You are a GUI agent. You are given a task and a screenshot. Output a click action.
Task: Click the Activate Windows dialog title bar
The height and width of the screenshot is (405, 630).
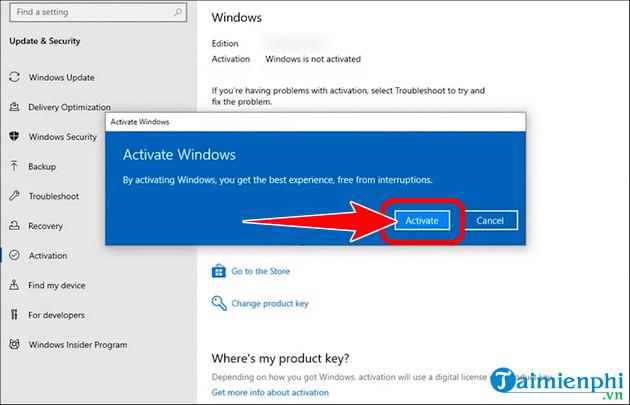[x=315, y=122]
